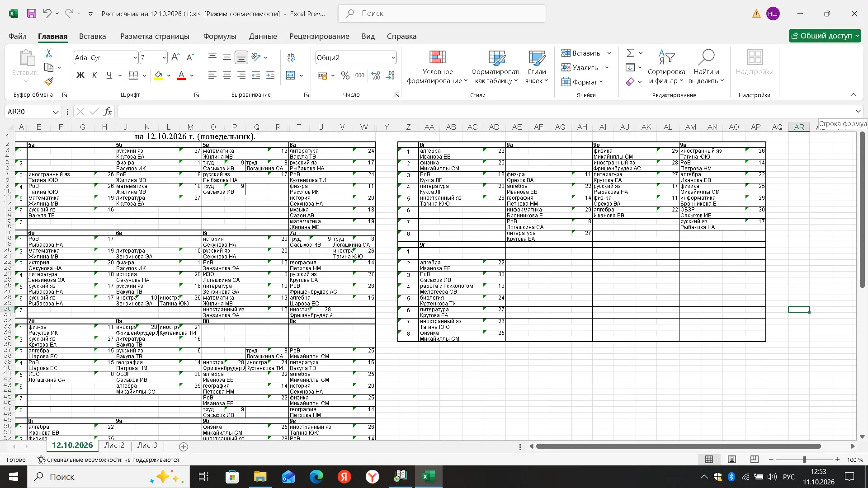Click the Общий доступ share button
The height and width of the screenshot is (488, 868).
tap(825, 36)
